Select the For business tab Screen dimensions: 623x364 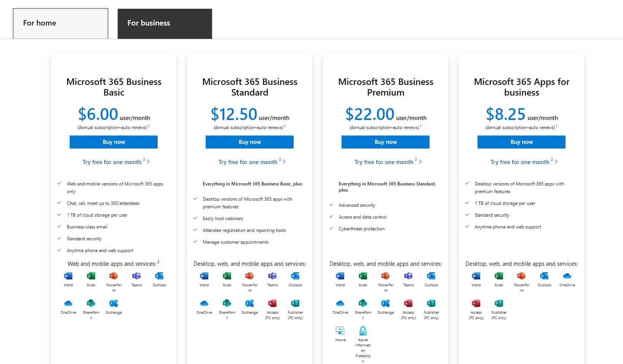tap(165, 23)
